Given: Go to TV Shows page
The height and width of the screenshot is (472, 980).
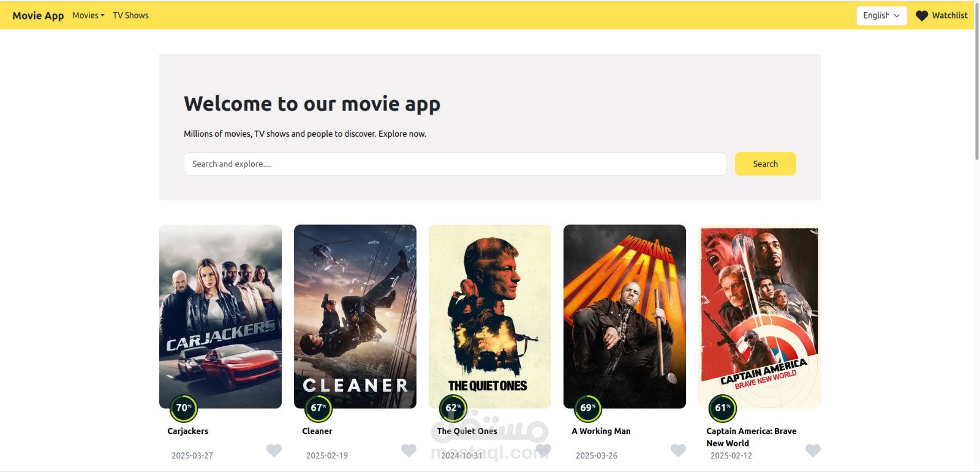Looking at the screenshot, I should 130,15.
